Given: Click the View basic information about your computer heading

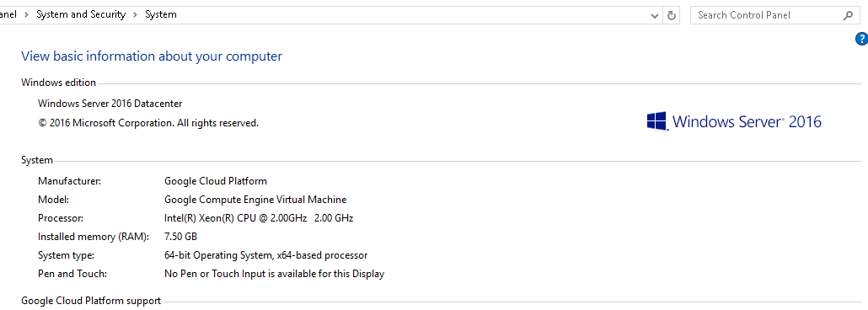Looking at the screenshot, I should coord(152,56).
